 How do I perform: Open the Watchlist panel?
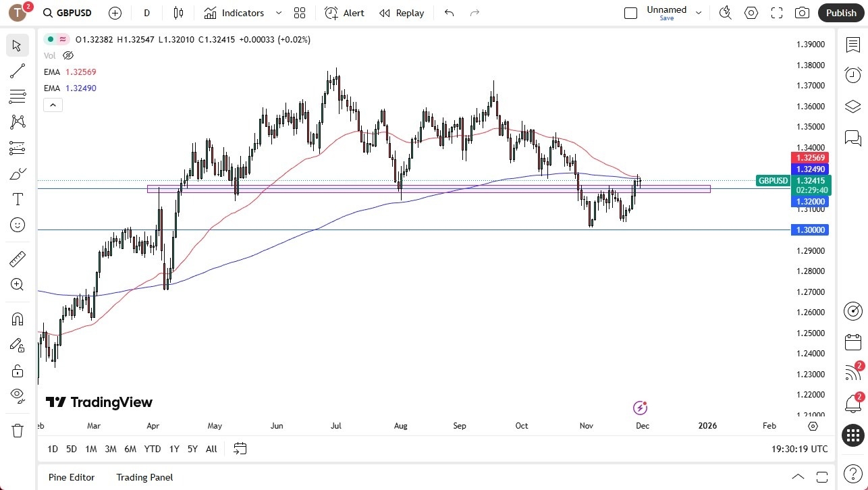[x=852, y=44]
